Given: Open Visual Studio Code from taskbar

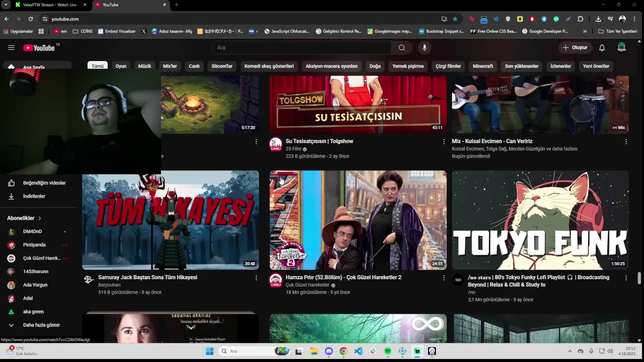Looking at the screenshot, I should [x=358, y=351].
